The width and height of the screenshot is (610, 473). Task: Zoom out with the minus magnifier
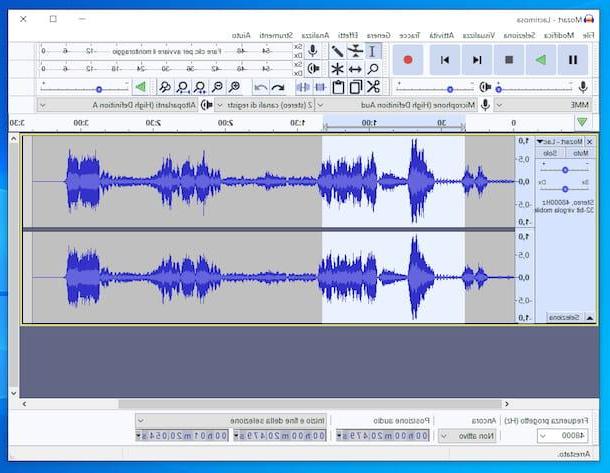pos(217,87)
